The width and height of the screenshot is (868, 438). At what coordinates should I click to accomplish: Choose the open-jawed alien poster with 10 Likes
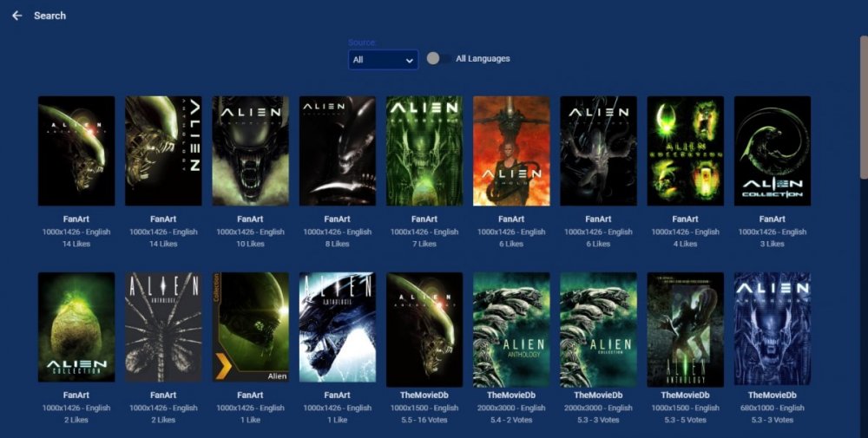click(250, 151)
